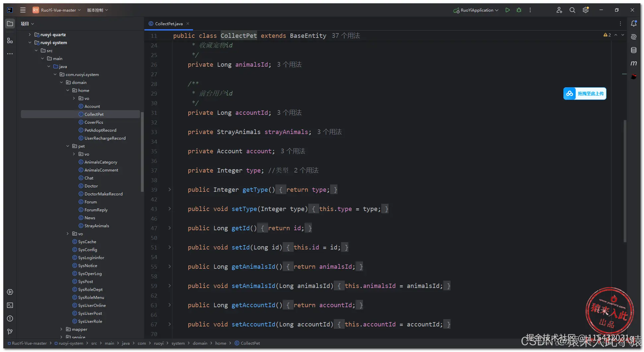Expand folded getAccountId method
Screen dimensions: 644x352
170,305
